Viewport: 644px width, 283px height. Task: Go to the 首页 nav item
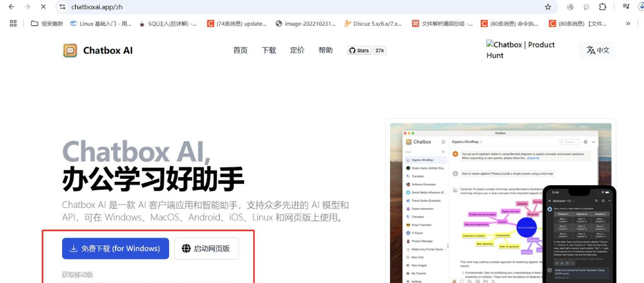coord(240,50)
